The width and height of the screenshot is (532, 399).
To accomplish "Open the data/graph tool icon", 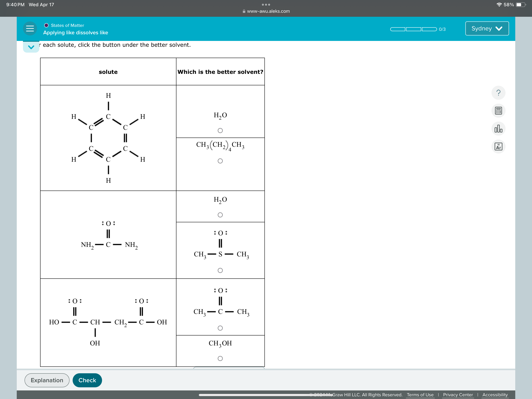I will 498,129.
